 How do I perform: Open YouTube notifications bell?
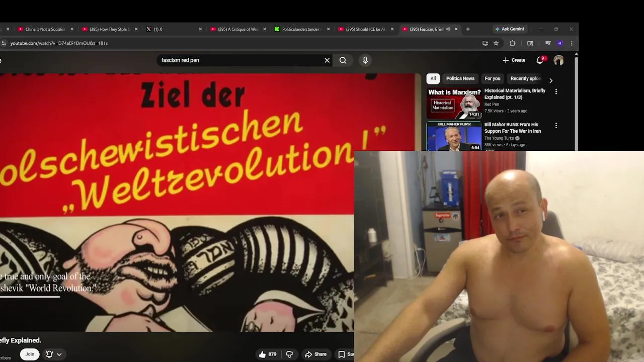point(540,60)
